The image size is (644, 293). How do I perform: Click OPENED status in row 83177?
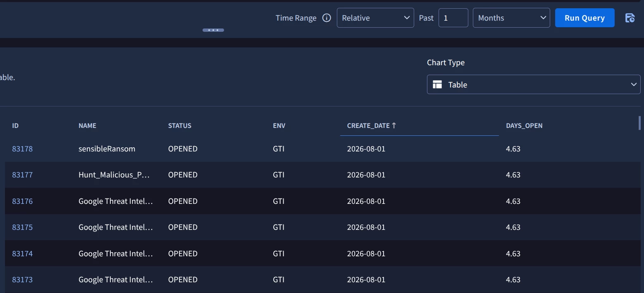pyautogui.click(x=183, y=175)
